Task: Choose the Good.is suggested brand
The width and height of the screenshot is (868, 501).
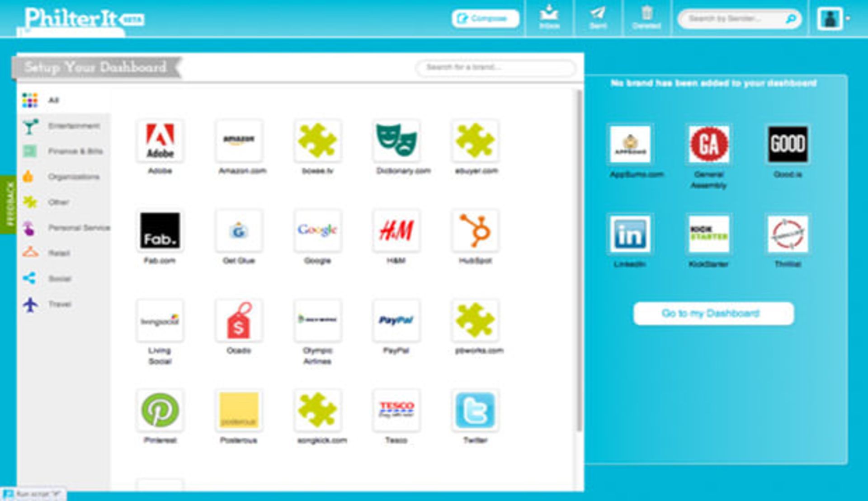Action: click(x=788, y=145)
